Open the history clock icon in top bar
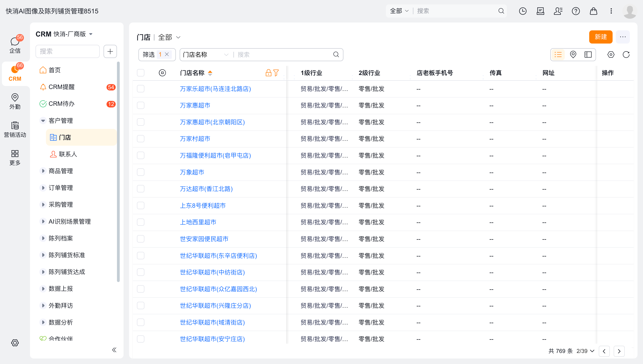Image resolution: width=643 pixels, height=364 pixels. [x=523, y=11]
